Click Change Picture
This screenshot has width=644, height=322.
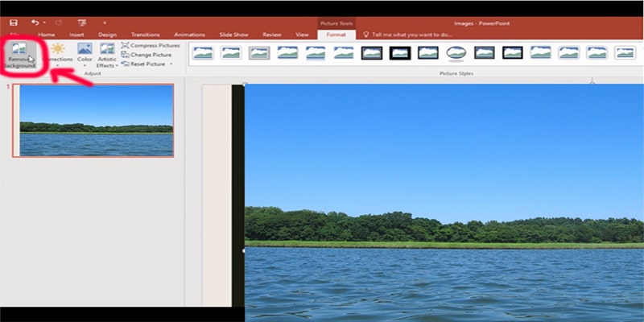tap(147, 55)
